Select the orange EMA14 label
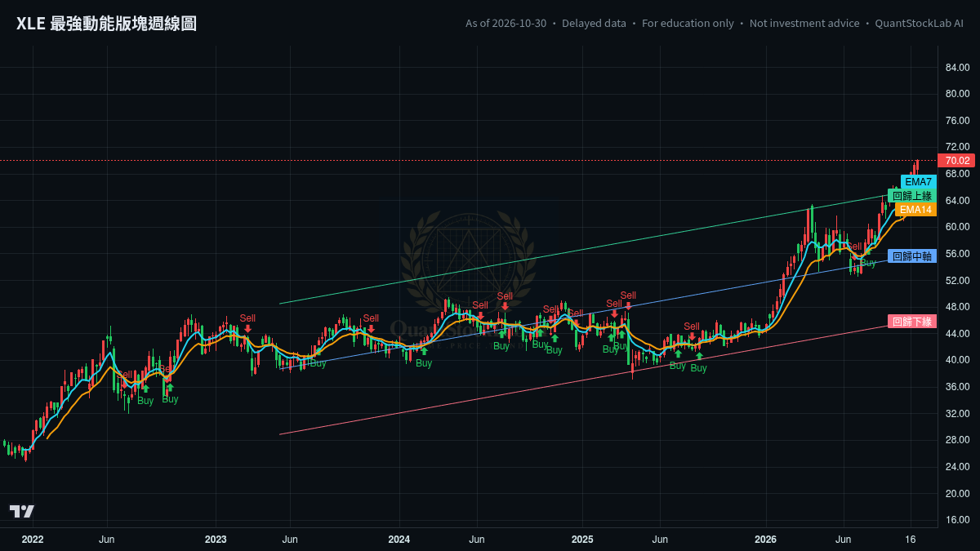The image size is (980, 551). point(915,210)
